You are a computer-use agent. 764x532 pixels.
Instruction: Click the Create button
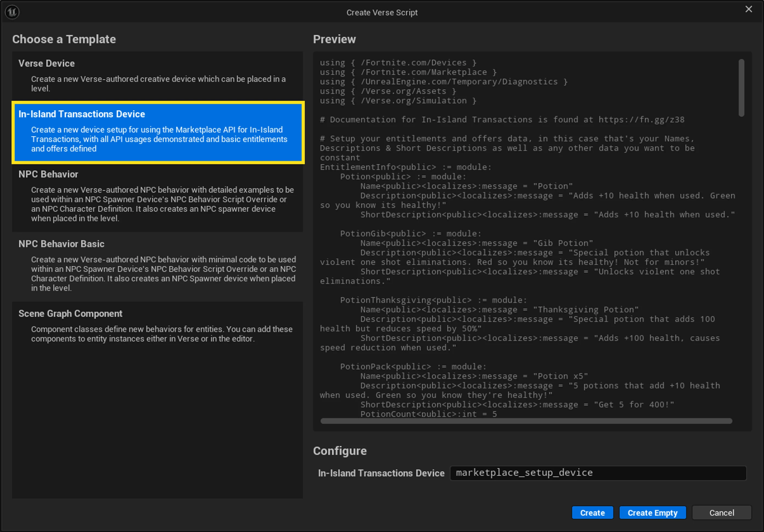point(592,513)
